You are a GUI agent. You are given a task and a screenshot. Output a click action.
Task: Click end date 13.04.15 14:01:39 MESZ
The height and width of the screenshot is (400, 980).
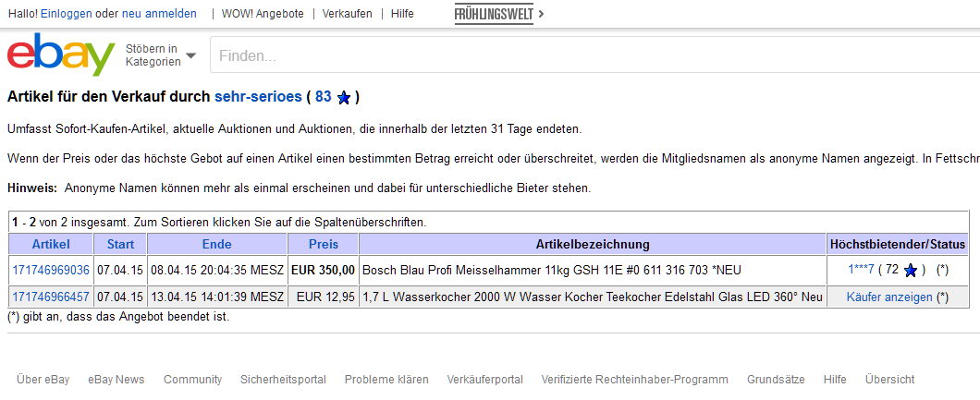pos(217,297)
